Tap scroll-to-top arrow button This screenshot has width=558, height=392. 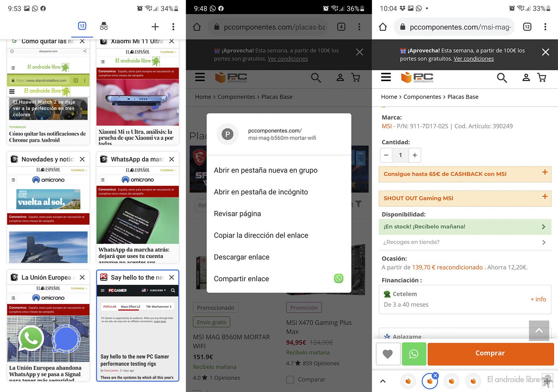click(x=539, y=331)
